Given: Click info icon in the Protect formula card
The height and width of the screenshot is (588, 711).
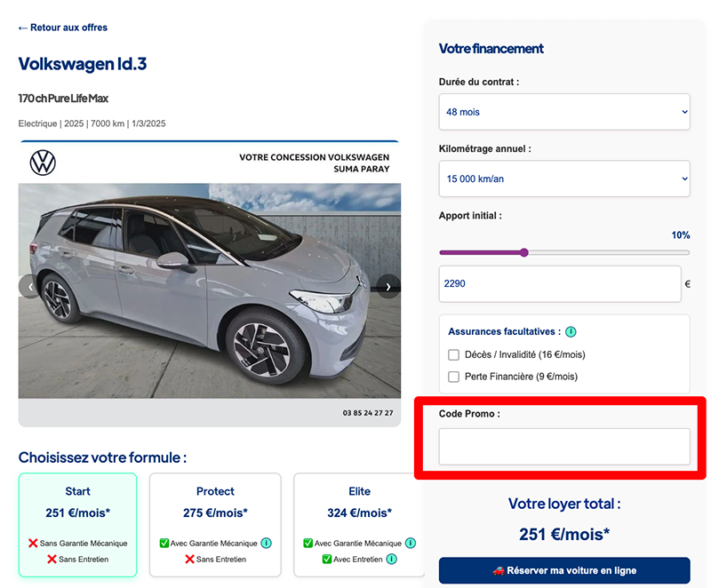Looking at the screenshot, I should tap(267, 544).
